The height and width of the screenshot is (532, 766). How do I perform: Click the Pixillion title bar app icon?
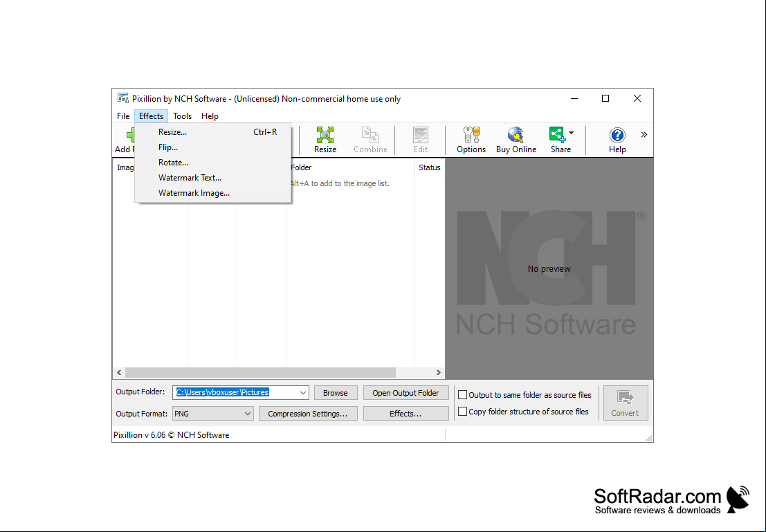coord(122,98)
